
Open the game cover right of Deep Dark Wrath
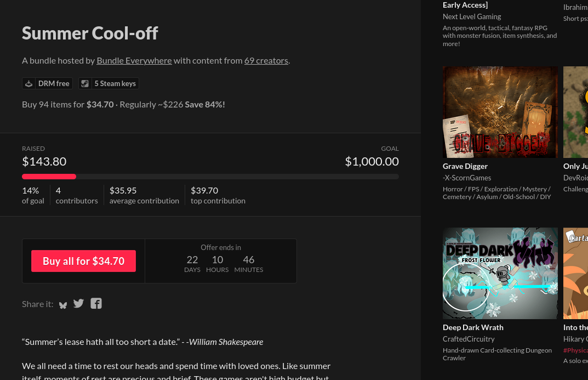tap(576, 273)
